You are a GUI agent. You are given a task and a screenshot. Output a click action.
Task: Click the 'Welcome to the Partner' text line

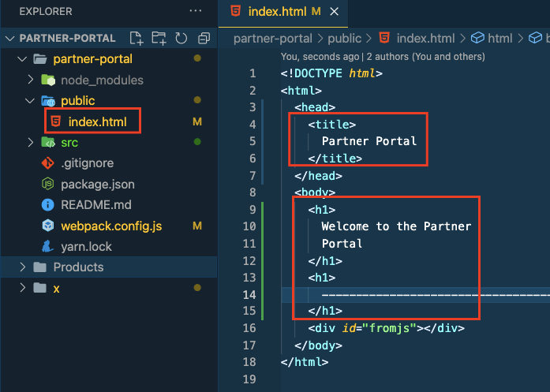coord(396,226)
